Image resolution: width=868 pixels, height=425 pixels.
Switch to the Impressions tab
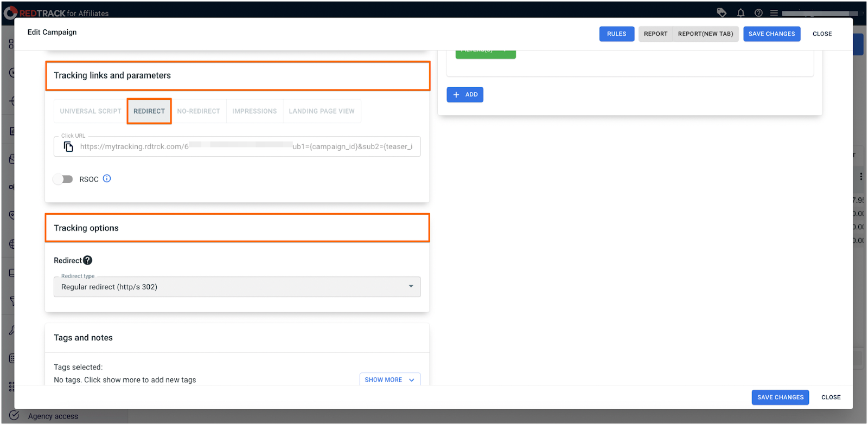[x=254, y=111]
